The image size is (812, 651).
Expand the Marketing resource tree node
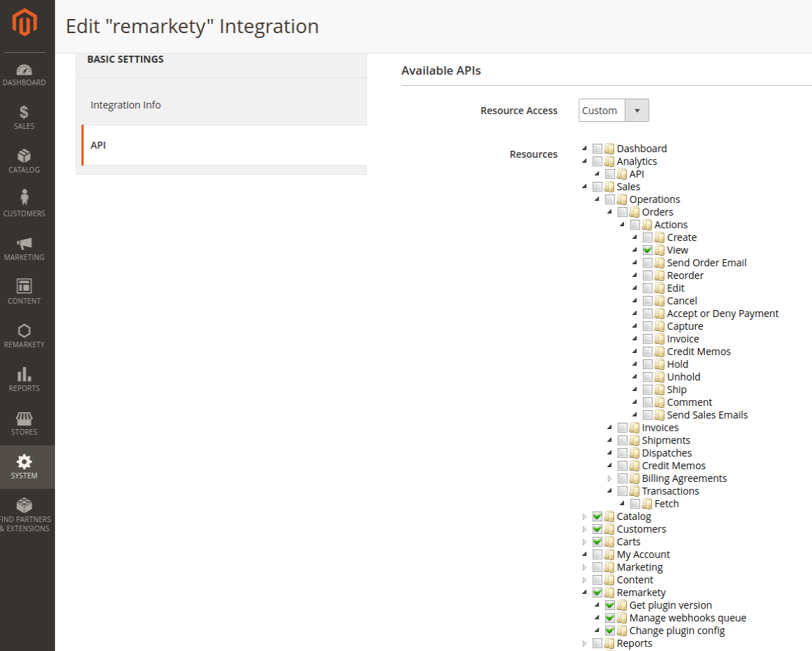tap(585, 567)
